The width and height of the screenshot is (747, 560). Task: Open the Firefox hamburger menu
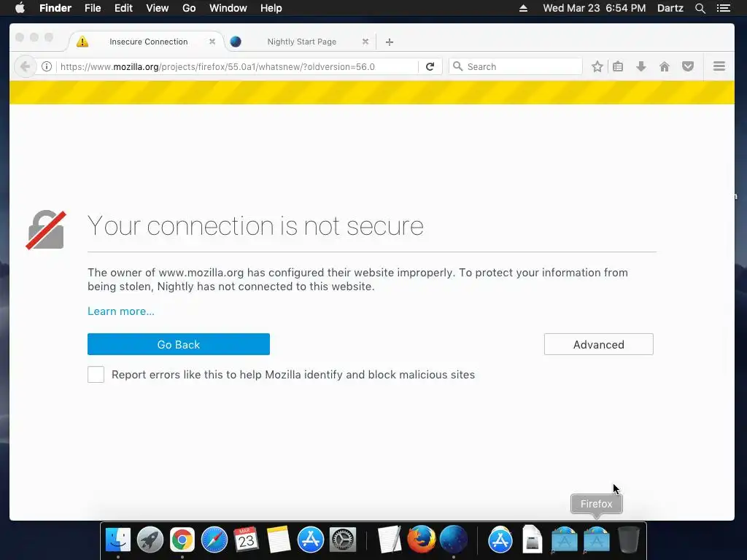coord(719,66)
